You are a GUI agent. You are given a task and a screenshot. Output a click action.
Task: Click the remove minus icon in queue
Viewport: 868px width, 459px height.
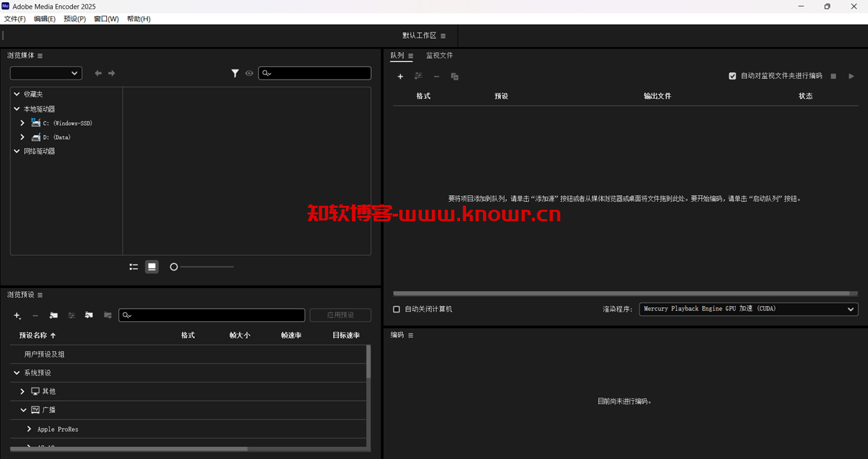[x=437, y=77]
